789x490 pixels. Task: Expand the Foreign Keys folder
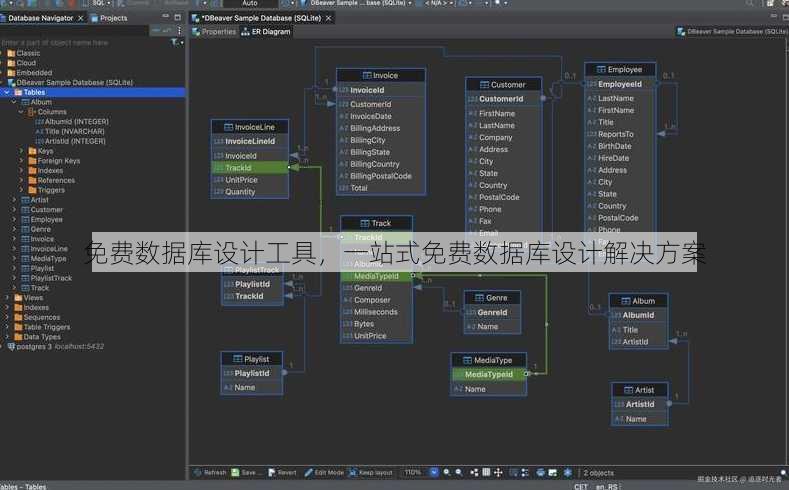[x=21, y=161]
